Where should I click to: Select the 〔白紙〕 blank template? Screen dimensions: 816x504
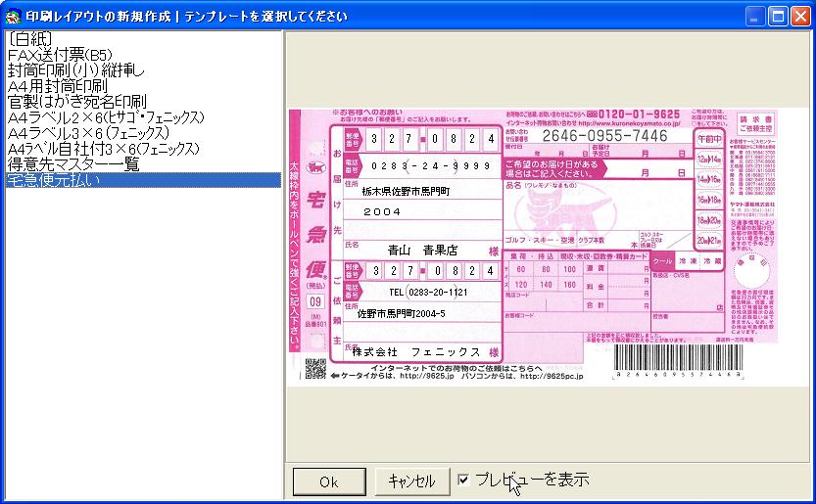point(143,38)
